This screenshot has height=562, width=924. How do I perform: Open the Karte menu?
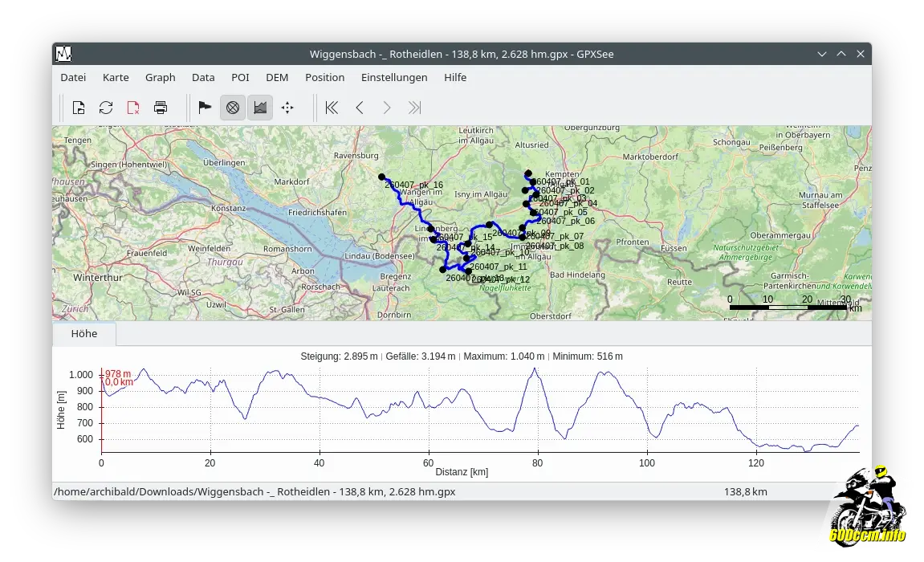pos(116,77)
